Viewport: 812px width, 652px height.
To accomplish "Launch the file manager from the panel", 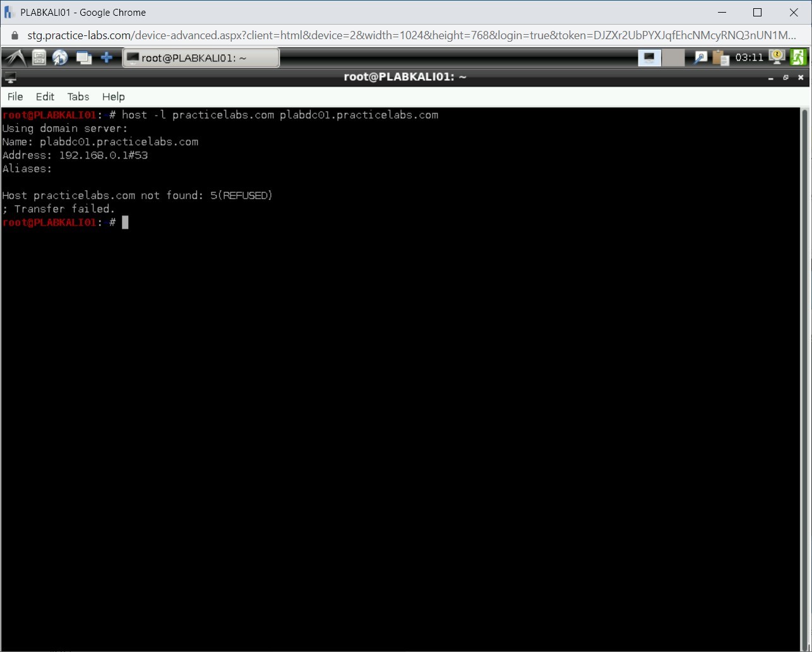I will pyautogui.click(x=39, y=58).
